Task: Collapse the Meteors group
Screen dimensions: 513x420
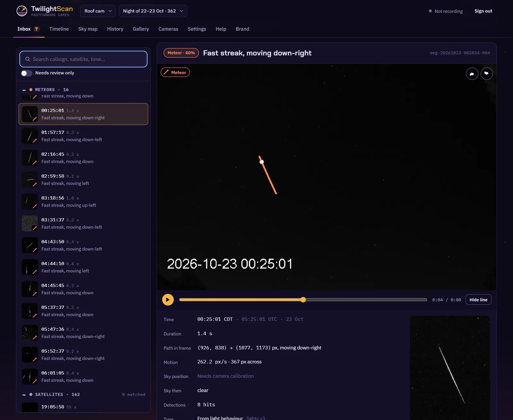Action: tap(24, 90)
